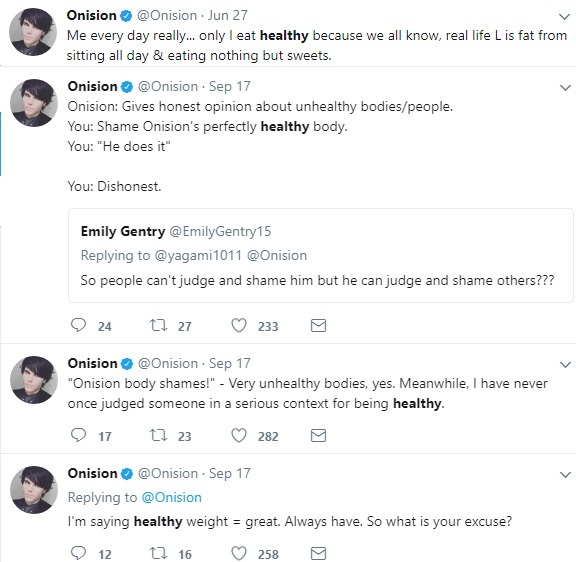
Task: Open the chevron menu on the 'healthy weight' reply
Action: point(565,475)
